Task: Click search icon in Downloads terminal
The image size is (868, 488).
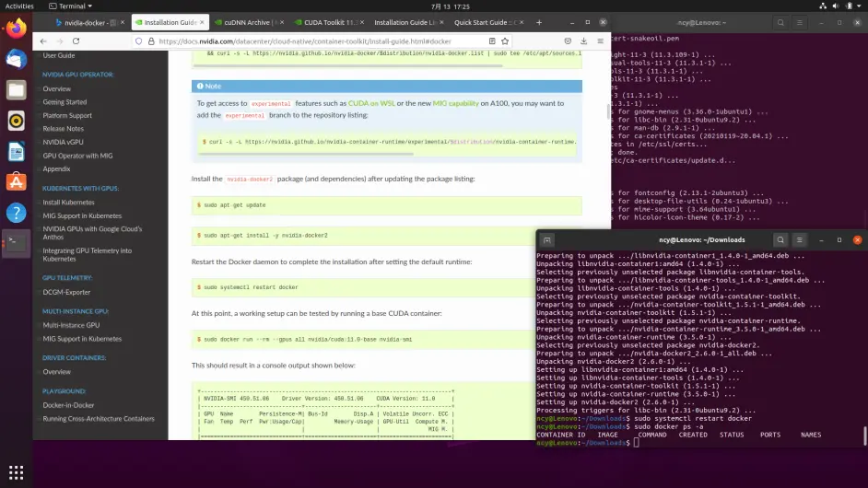Action: (780, 240)
